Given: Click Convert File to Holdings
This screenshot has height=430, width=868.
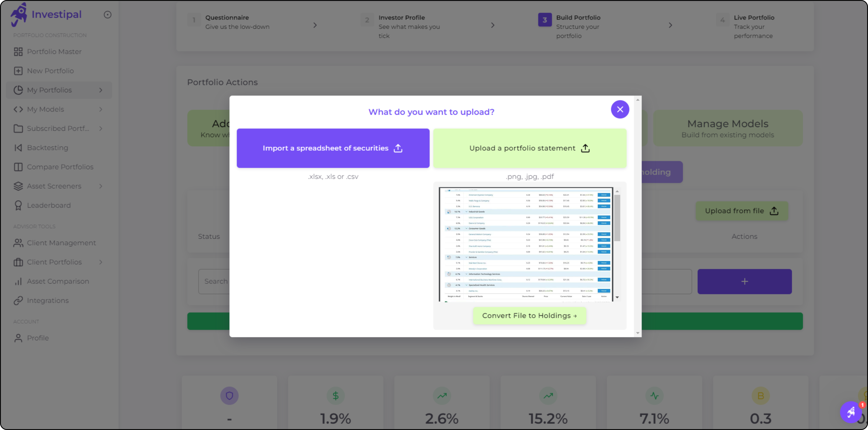Looking at the screenshot, I should 529,316.
